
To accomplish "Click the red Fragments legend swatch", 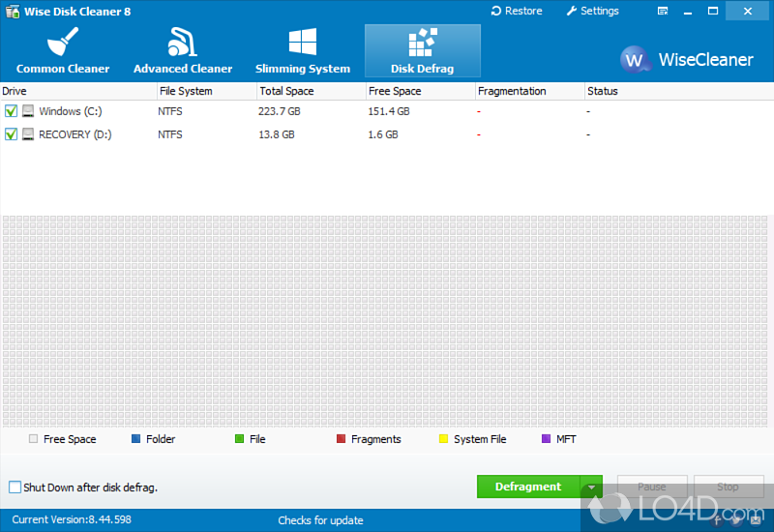I will 341,439.
